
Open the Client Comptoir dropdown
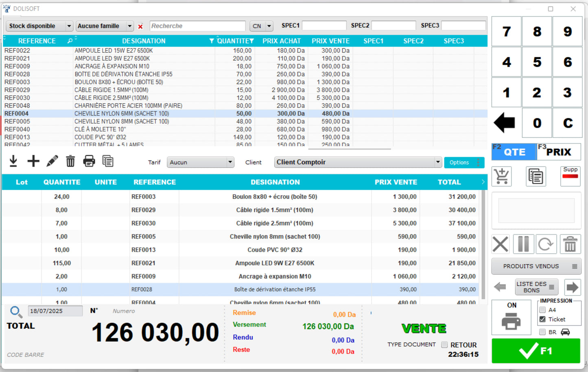357,162
